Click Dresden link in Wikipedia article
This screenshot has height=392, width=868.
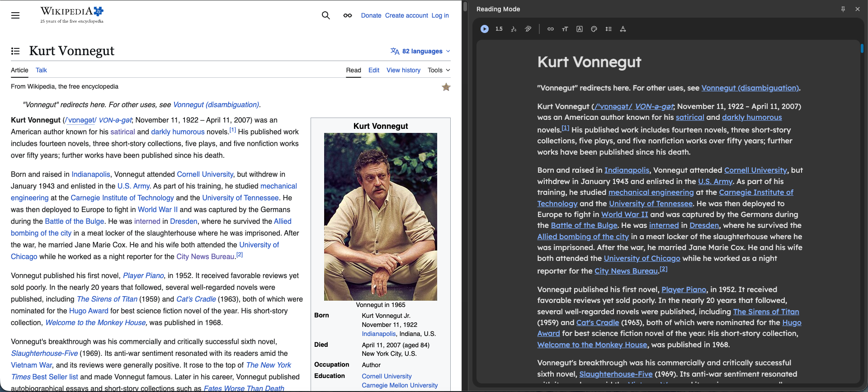(184, 221)
